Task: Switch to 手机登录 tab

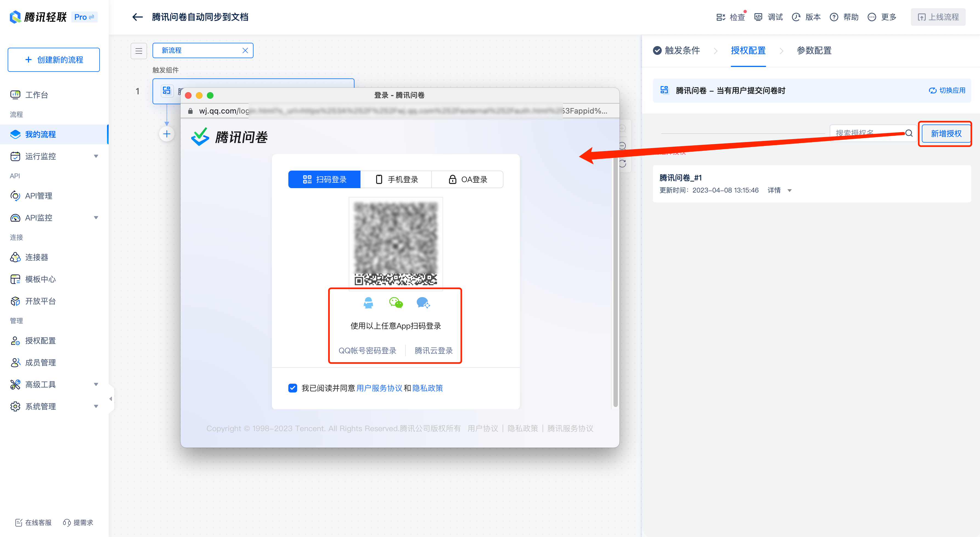Action: (396, 180)
